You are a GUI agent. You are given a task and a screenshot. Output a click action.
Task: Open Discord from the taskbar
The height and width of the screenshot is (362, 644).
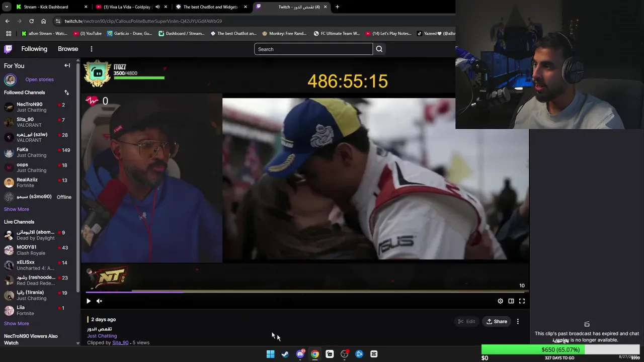(x=300, y=354)
